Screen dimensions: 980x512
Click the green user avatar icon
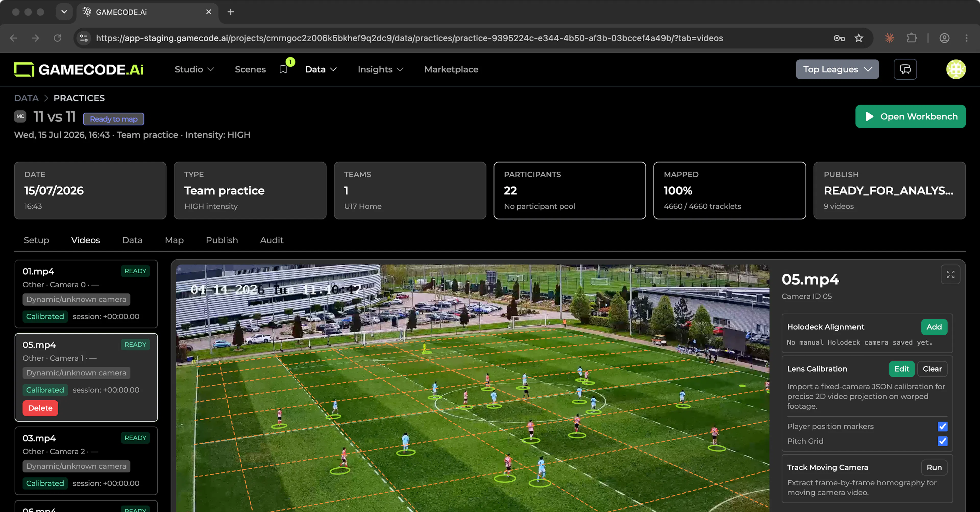click(956, 69)
